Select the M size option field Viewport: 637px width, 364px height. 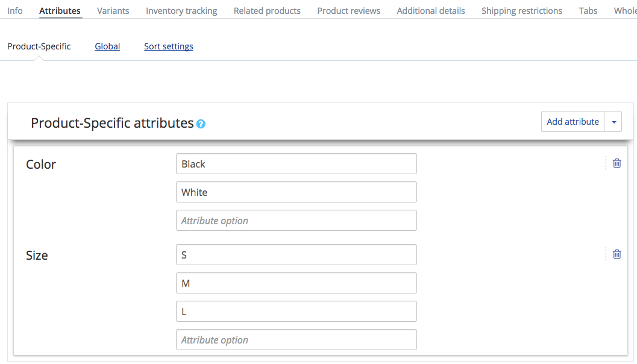(x=296, y=283)
